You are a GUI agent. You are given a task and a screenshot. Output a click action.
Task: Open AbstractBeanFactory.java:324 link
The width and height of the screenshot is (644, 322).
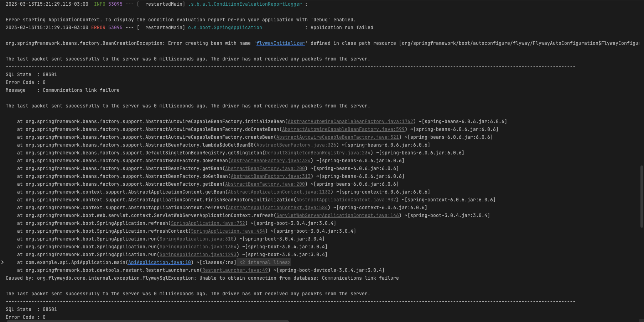[271, 160]
